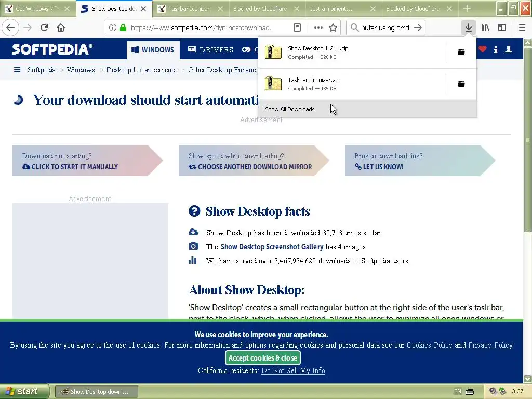532x399 pixels.
Task: Switch to the Taskbar Iconizer tab
Action: [x=189, y=8]
